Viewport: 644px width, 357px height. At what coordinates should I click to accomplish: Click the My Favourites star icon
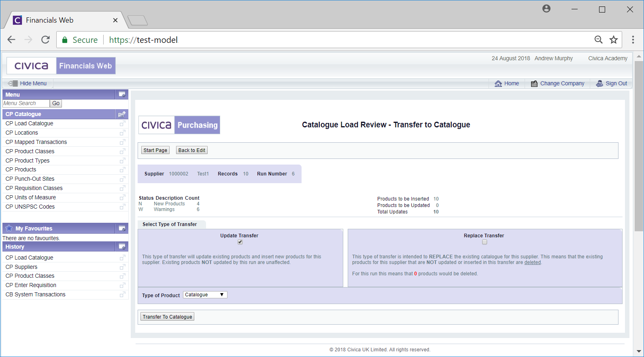(x=9, y=228)
